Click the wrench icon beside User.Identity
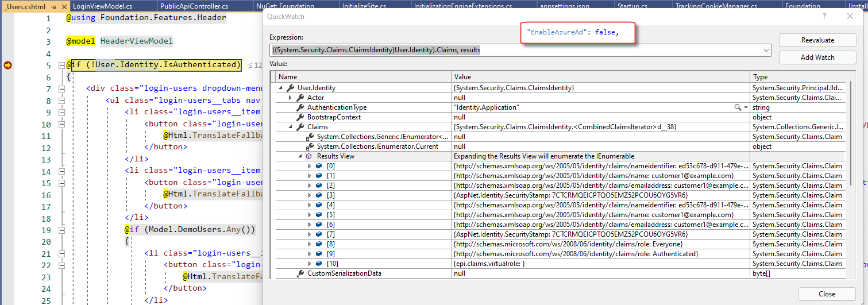The height and width of the screenshot is (305, 868). (290, 88)
